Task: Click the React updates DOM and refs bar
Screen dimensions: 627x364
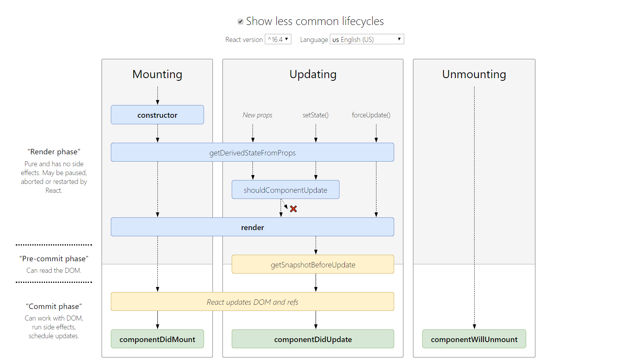Action: pos(252,302)
